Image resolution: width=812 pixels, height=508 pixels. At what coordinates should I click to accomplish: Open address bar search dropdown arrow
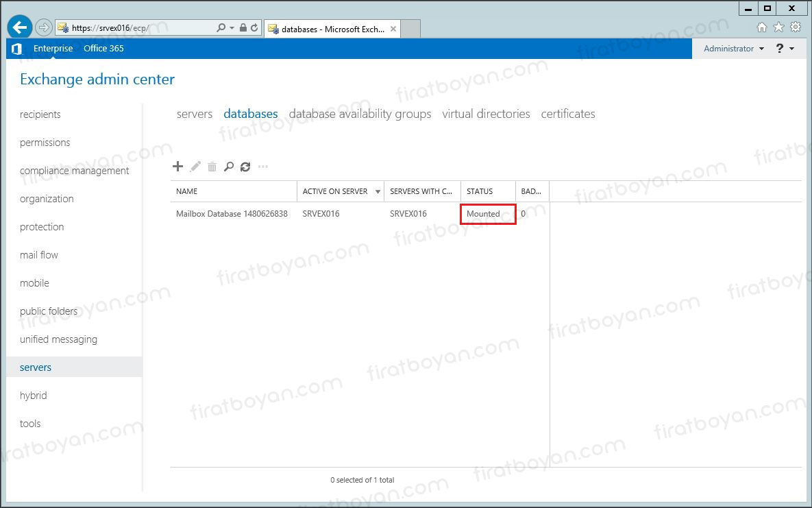point(232,27)
